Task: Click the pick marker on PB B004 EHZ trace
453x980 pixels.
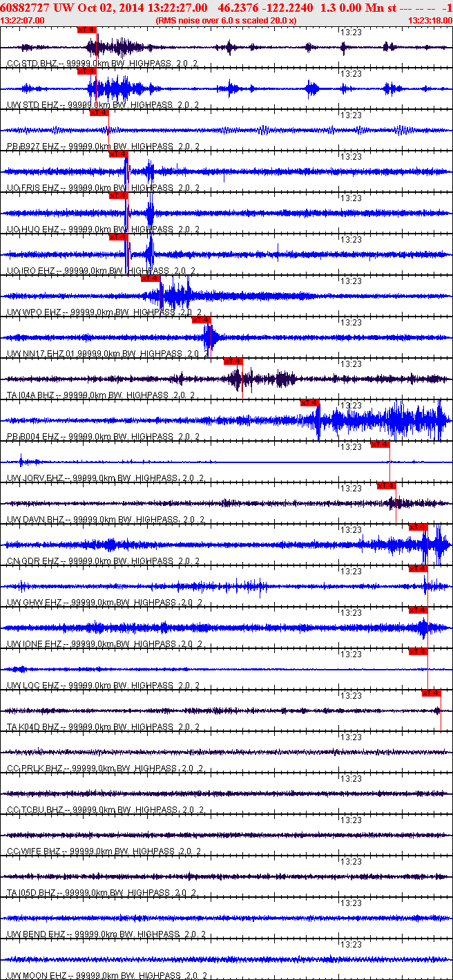Action: tap(310, 403)
